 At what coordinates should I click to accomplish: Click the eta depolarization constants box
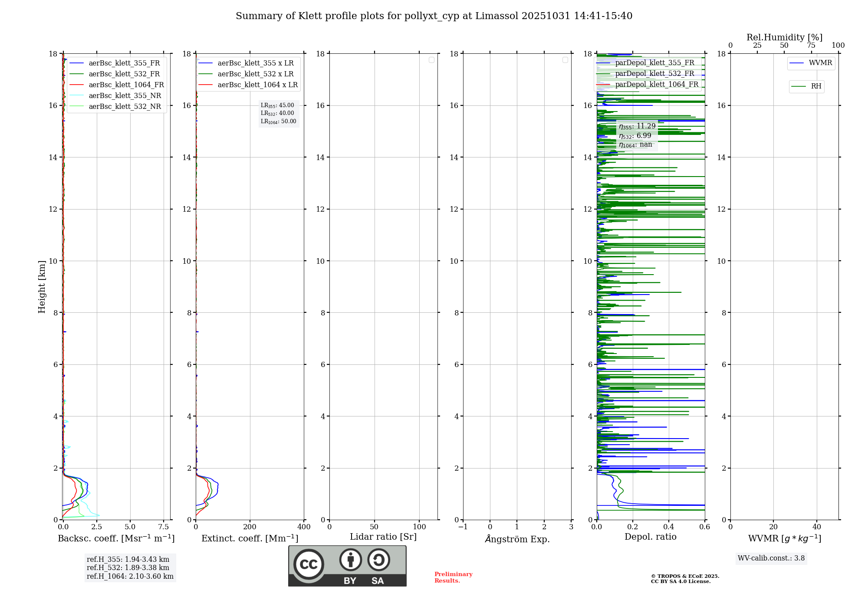click(637, 135)
